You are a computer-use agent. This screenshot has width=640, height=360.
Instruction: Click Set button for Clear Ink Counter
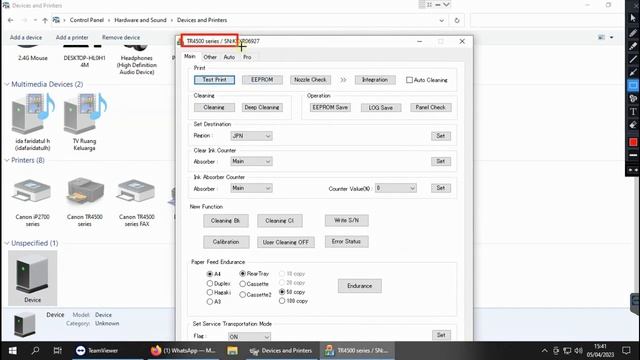click(x=441, y=162)
